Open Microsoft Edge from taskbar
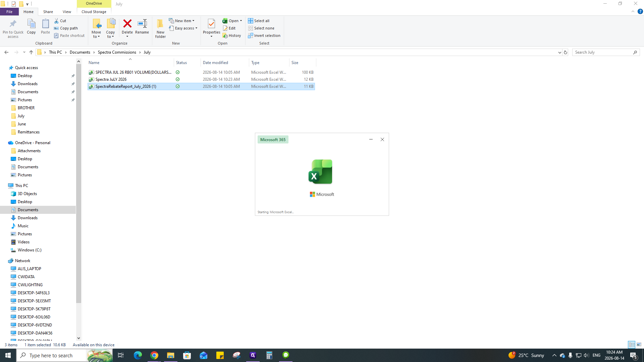 pos(138,355)
